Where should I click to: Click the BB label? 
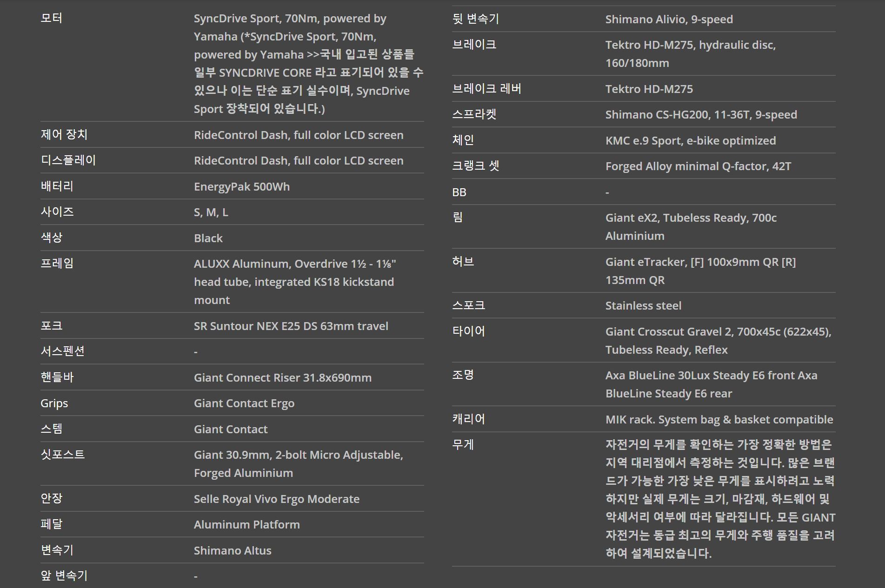tap(459, 192)
